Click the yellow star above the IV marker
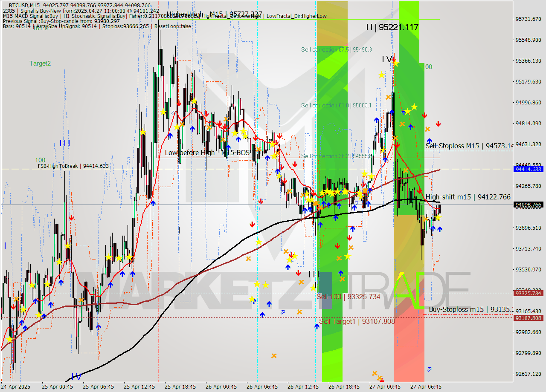The image size is (546, 392). [397, 63]
